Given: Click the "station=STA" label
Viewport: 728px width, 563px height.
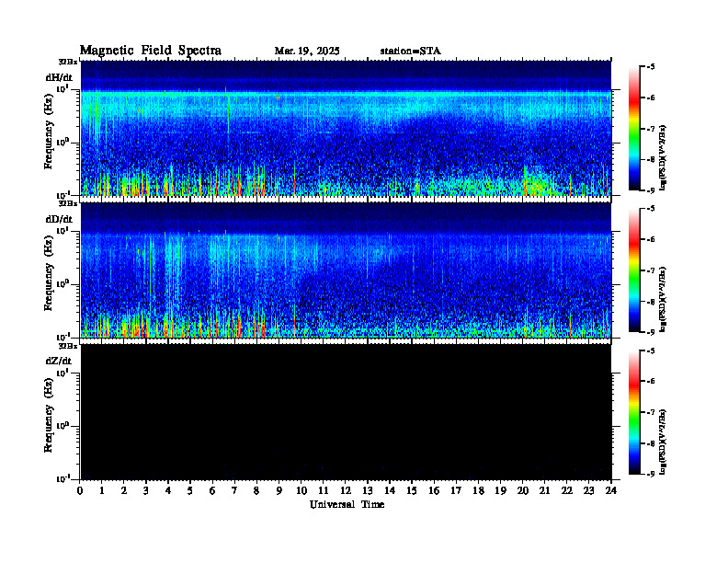Looking at the screenshot, I should pos(411,52).
